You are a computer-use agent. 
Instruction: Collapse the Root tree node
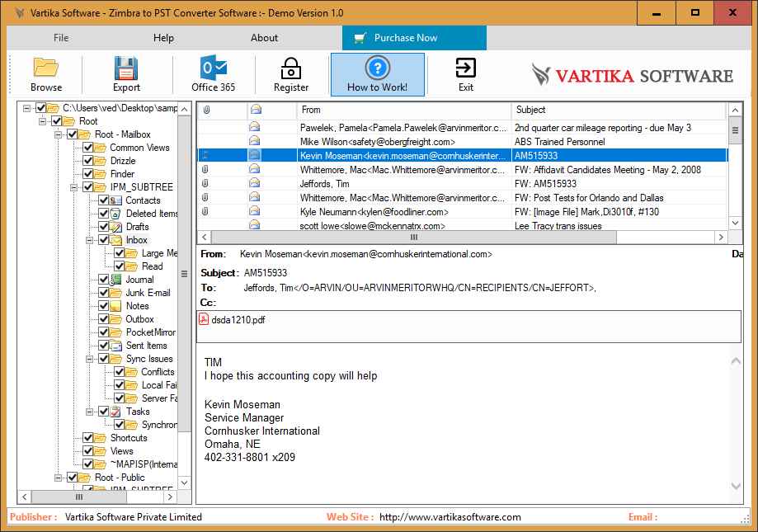tap(43, 120)
